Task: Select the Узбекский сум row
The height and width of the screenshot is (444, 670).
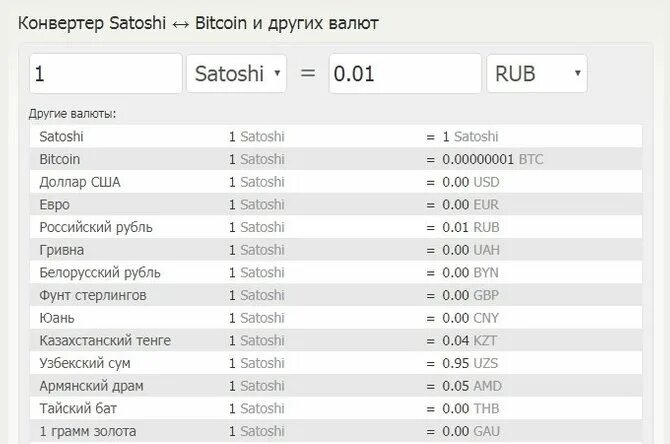Action: [336, 363]
